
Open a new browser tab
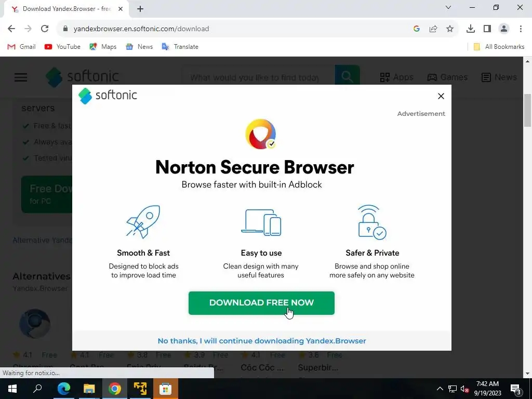pyautogui.click(x=140, y=9)
